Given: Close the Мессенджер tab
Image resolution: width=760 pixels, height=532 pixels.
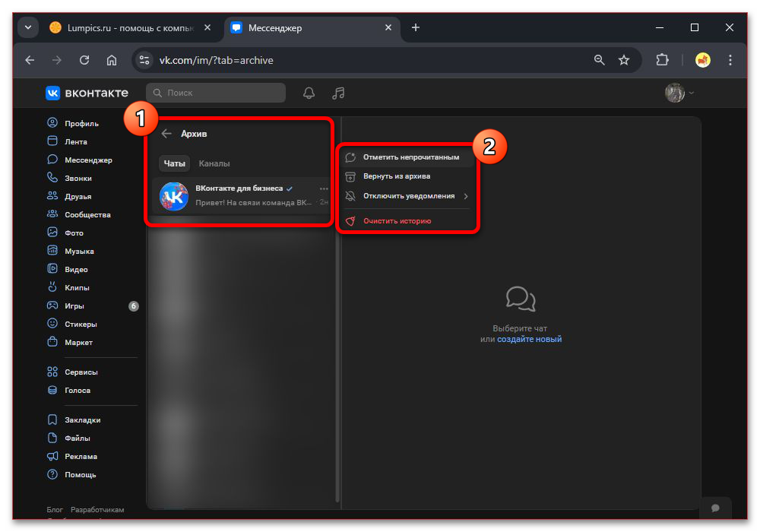Looking at the screenshot, I should [388, 27].
